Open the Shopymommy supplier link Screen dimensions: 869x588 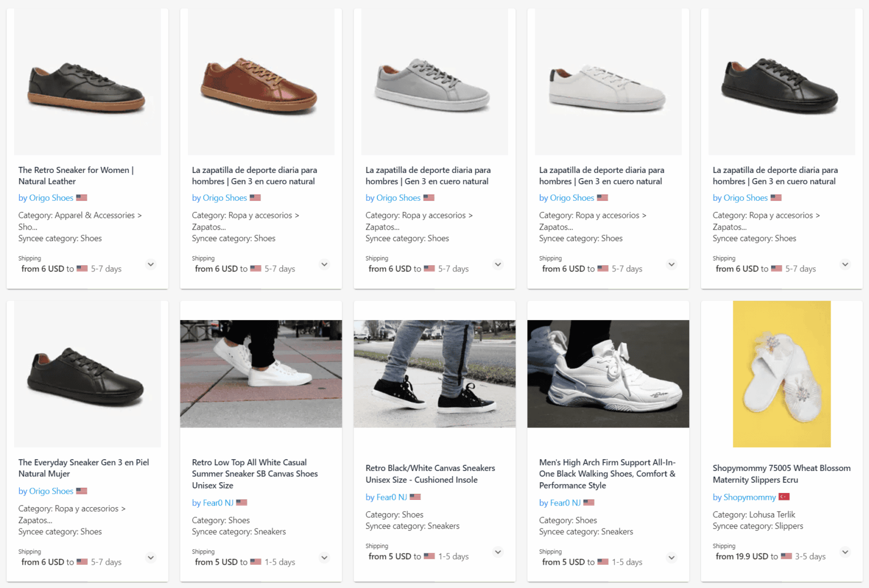[x=745, y=497]
